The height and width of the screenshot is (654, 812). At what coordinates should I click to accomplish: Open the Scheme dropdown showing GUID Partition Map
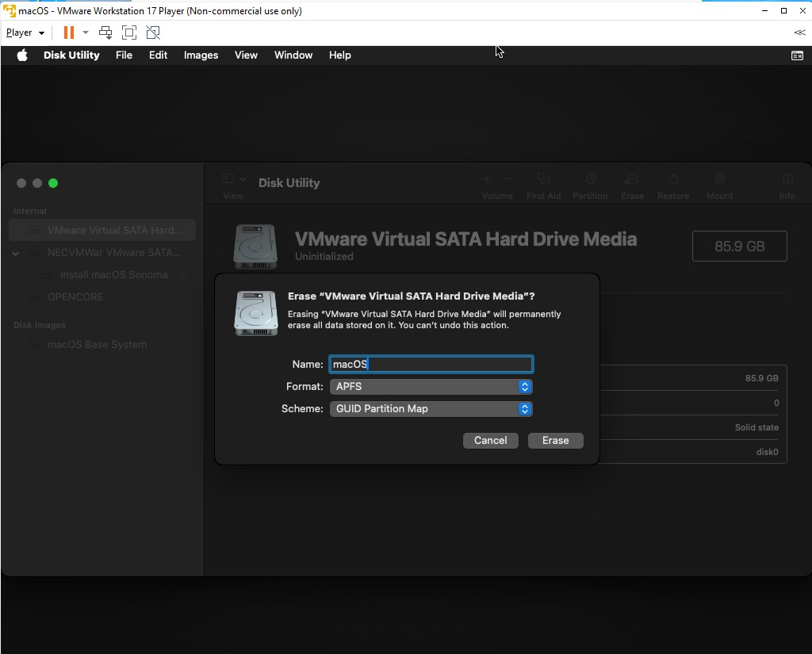tap(431, 409)
